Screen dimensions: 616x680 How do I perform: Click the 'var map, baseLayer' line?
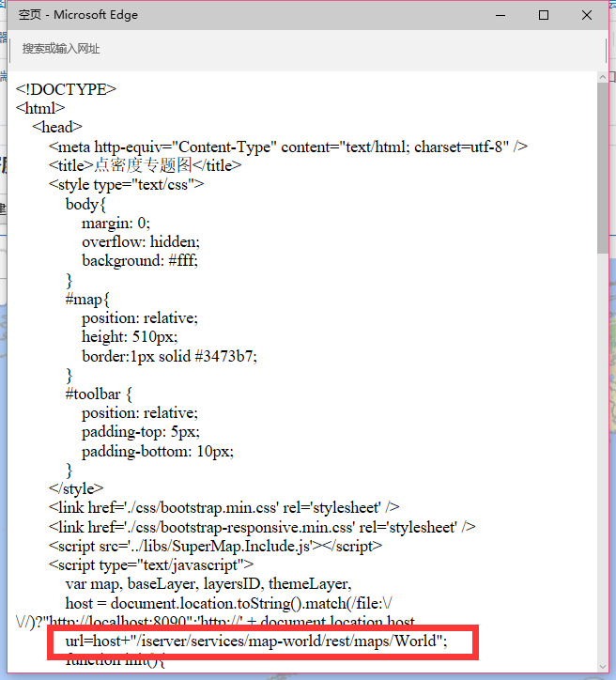coord(208,583)
